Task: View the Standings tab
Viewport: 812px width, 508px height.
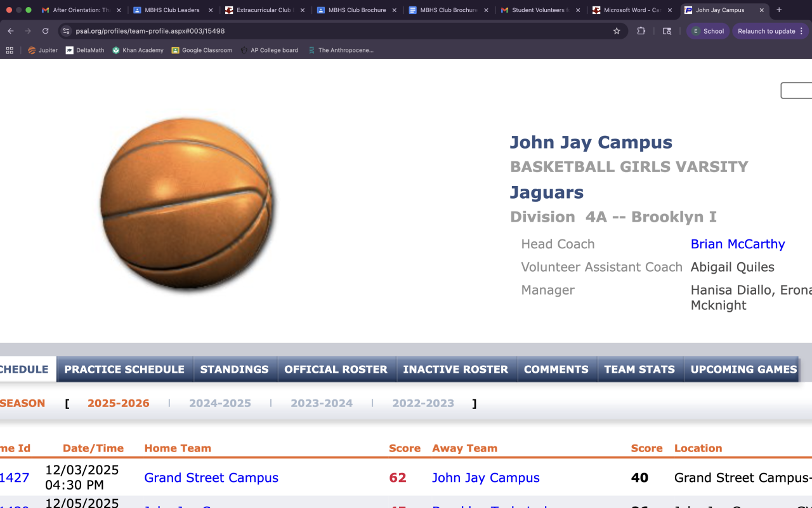Action: pyautogui.click(x=234, y=369)
